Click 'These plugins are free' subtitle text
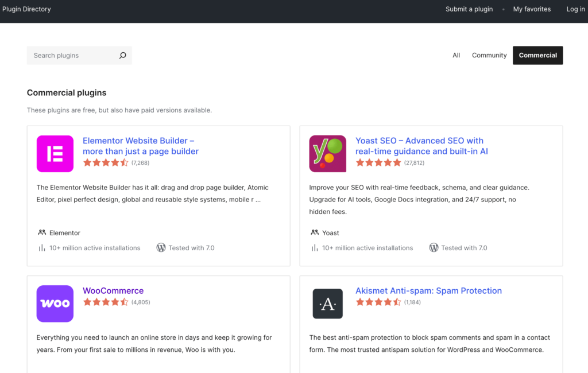588x373 pixels. (119, 110)
